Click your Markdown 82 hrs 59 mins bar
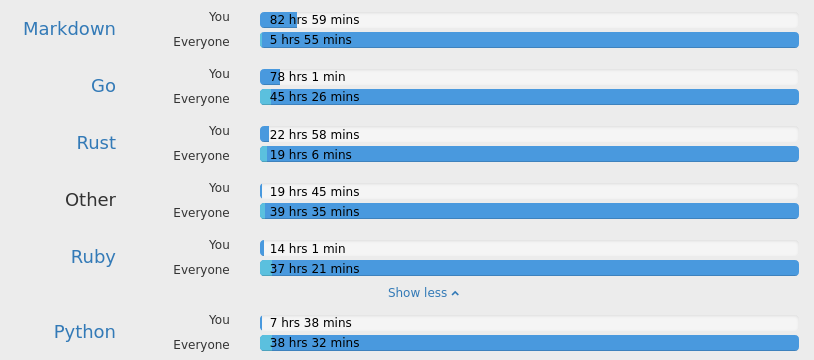Viewport: 814px width, 360px height. pyautogui.click(x=529, y=20)
